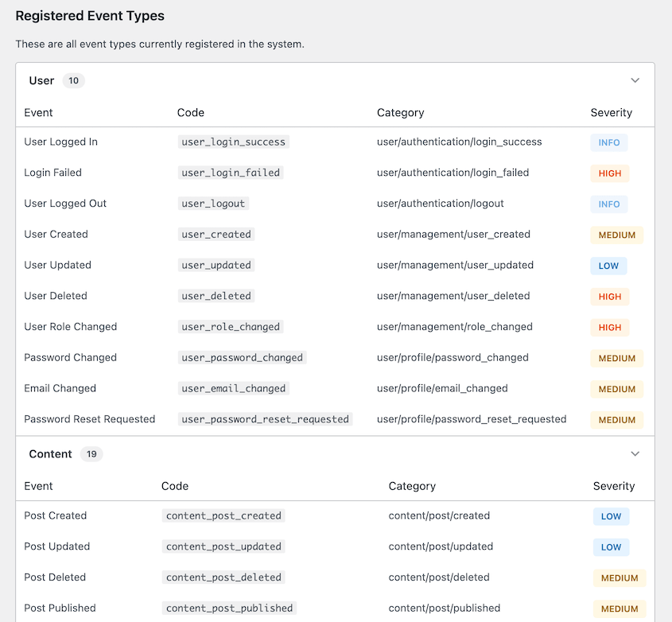This screenshot has width=672, height=622.
Task: Click LOW badge for Post Created
Action: [x=611, y=516]
